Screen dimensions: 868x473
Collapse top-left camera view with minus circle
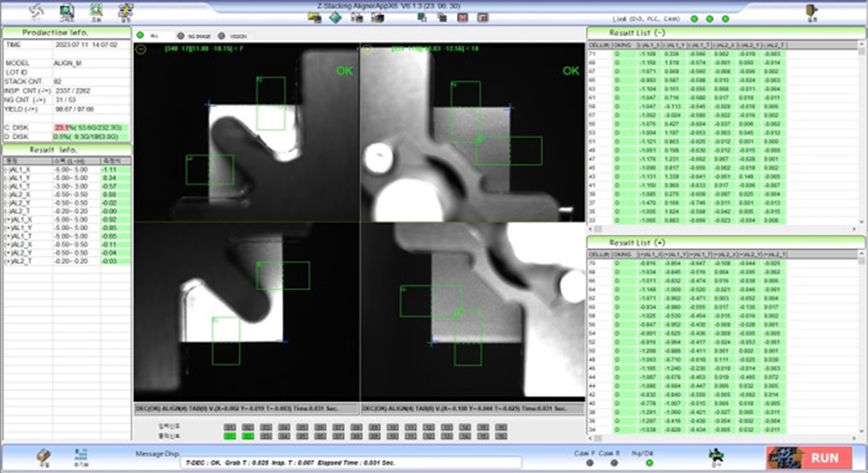click(140, 49)
